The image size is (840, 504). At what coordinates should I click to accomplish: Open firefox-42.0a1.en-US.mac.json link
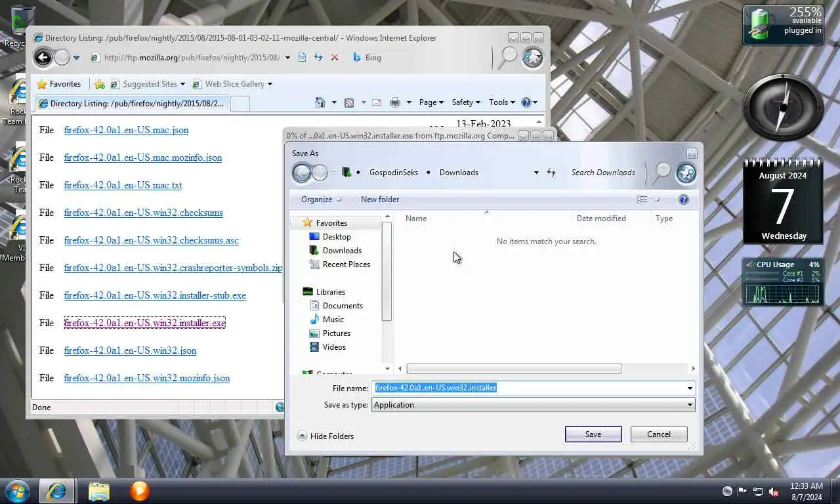(x=126, y=130)
